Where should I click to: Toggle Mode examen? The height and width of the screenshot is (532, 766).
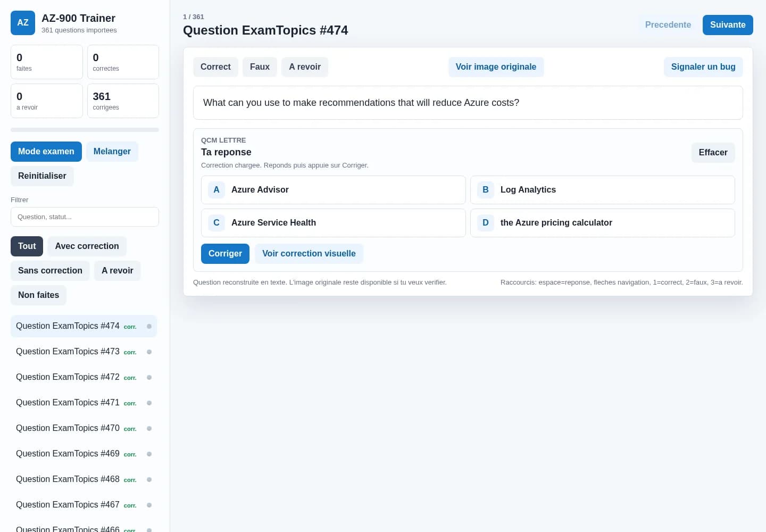[x=46, y=152]
